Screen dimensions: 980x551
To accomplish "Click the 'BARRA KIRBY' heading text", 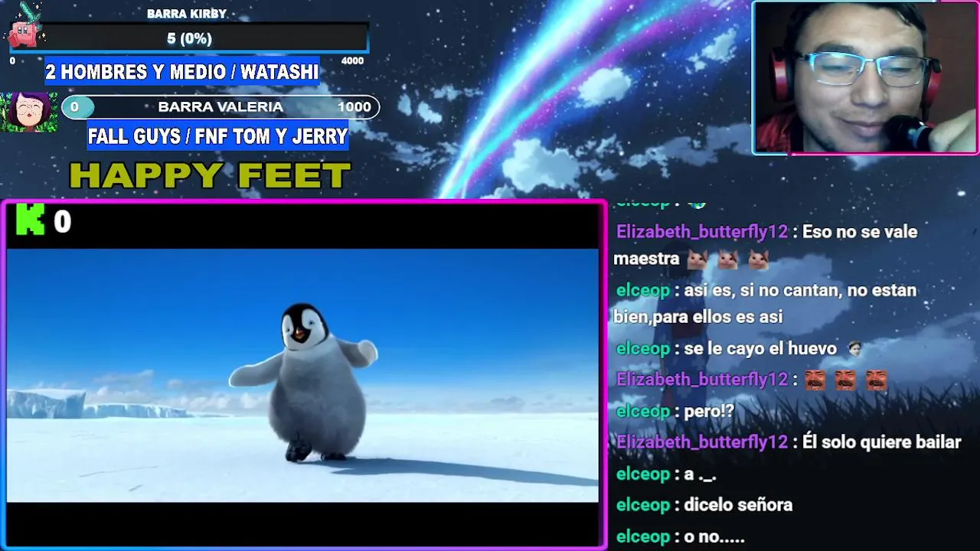I will (187, 14).
